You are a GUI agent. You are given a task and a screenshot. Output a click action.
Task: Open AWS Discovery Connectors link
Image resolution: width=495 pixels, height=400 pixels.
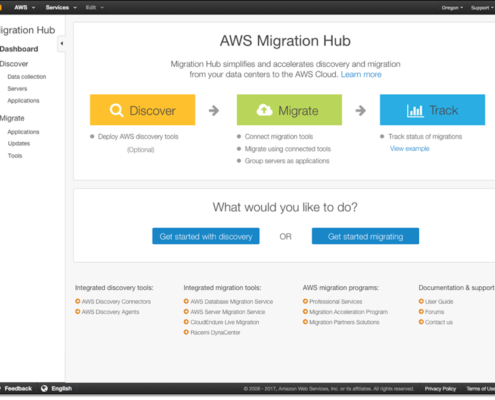tap(116, 302)
